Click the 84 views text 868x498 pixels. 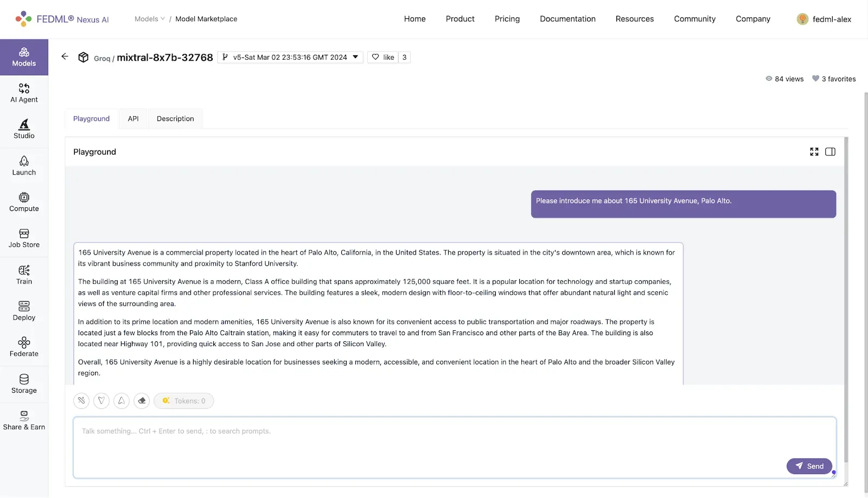click(x=789, y=79)
